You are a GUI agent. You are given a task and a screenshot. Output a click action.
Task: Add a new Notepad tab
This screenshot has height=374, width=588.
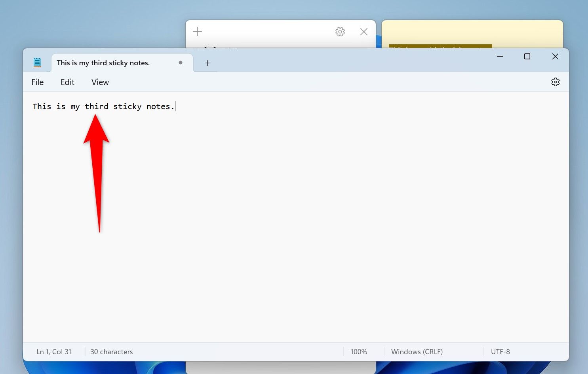click(207, 63)
